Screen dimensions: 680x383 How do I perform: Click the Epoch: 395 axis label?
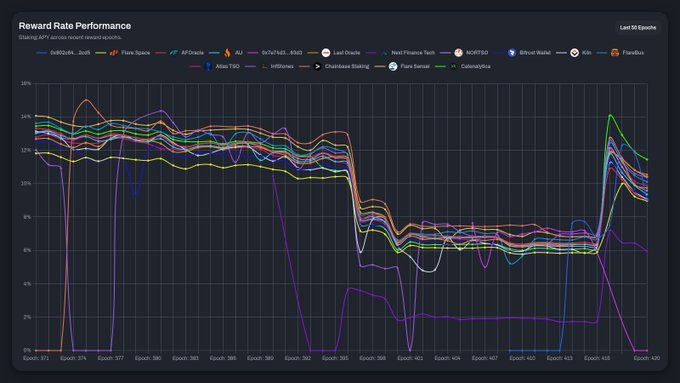click(335, 358)
